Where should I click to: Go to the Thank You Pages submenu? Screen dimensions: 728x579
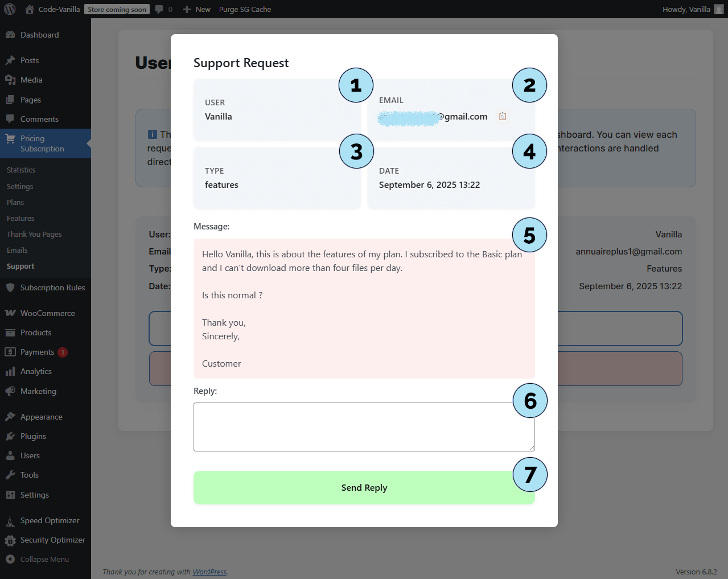34,235
